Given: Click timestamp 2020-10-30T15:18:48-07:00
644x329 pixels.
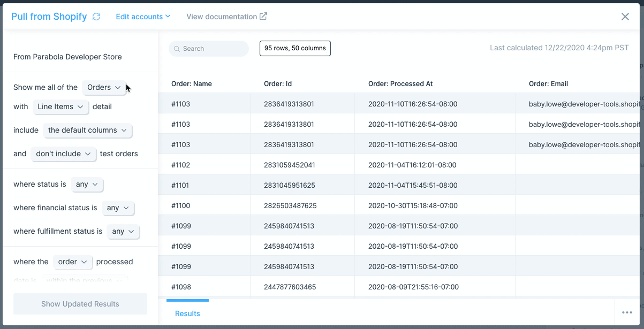Looking at the screenshot, I should pyautogui.click(x=413, y=206).
